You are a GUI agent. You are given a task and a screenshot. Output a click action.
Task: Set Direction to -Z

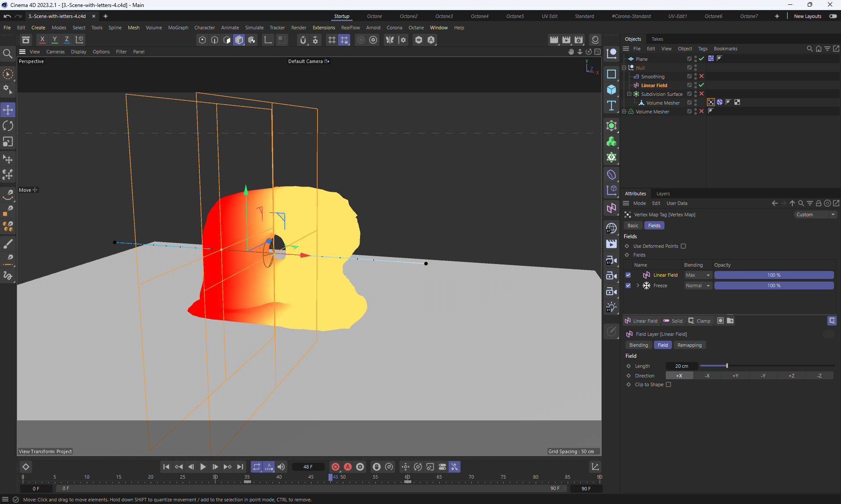tap(819, 376)
